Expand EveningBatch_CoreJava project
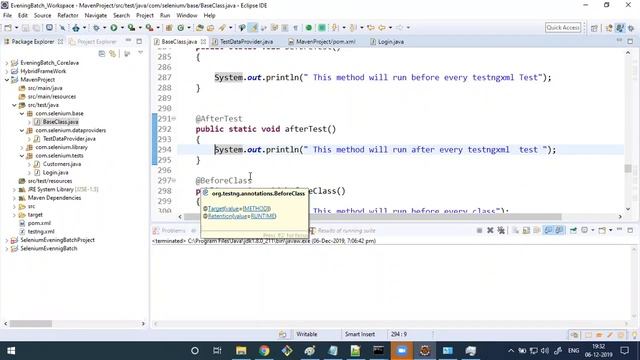 click(x=7, y=63)
